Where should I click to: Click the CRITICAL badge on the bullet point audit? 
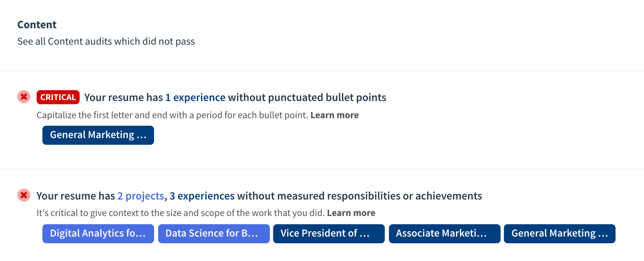[57, 97]
